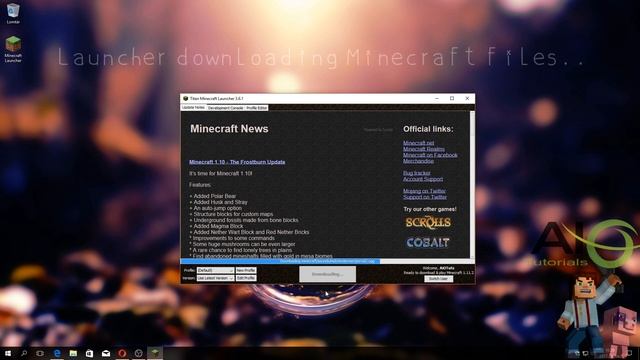This screenshot has height=360, width=640.
Task: Click the Edit Profile button
Action: tap(246, 278)
